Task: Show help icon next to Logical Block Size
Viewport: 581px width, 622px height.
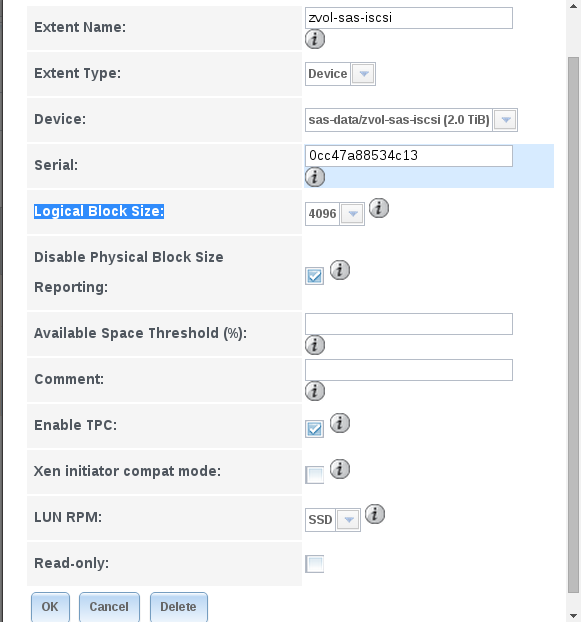Action: (379, 208)
